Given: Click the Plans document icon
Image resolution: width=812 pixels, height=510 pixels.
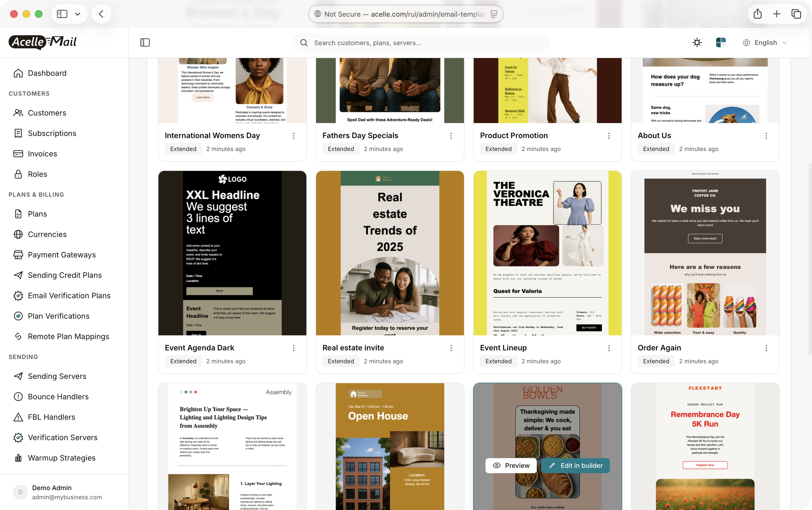Looking at the screenshot, I should pyautogui.click(x=18, y=214).
